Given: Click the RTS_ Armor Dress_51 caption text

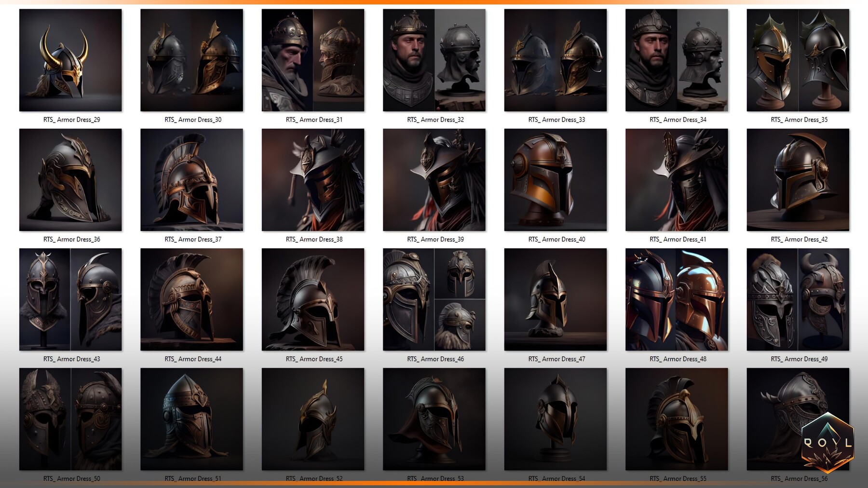Looking at the screenshot, I should [x=192, y=478].
